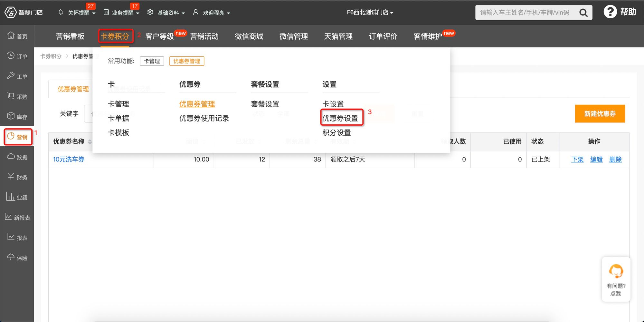Open the 客户等级 tab
The width and height of the screenshot is (644, 322).
point(159,36)
